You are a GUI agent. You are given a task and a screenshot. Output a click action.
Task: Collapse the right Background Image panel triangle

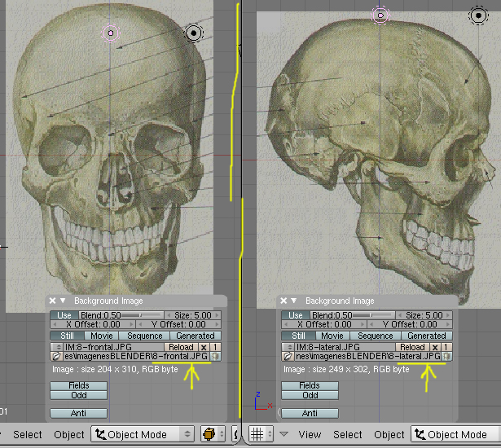point(294,301)
